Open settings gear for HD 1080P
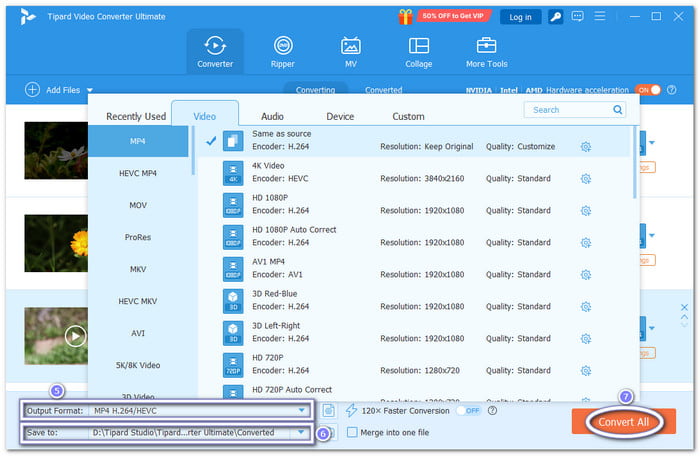This screenshot has width=700, height=456. (x=586, y=210)
